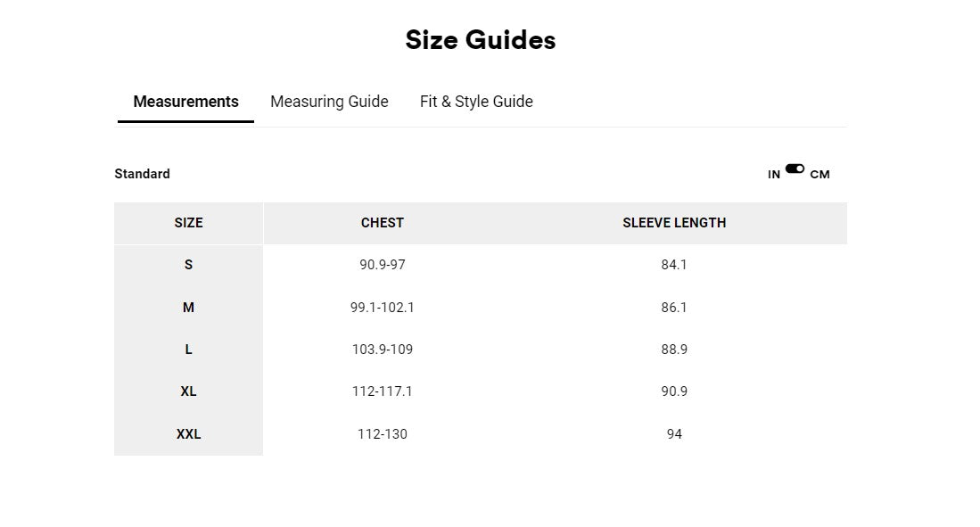
Task: Click the CHEST column header
Action: pyautogui.click(x=382, y=223)
